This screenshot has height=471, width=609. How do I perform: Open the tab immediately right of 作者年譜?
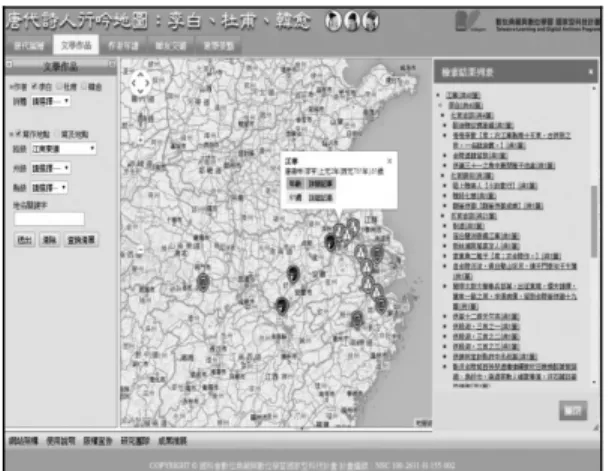pos(171,46)
